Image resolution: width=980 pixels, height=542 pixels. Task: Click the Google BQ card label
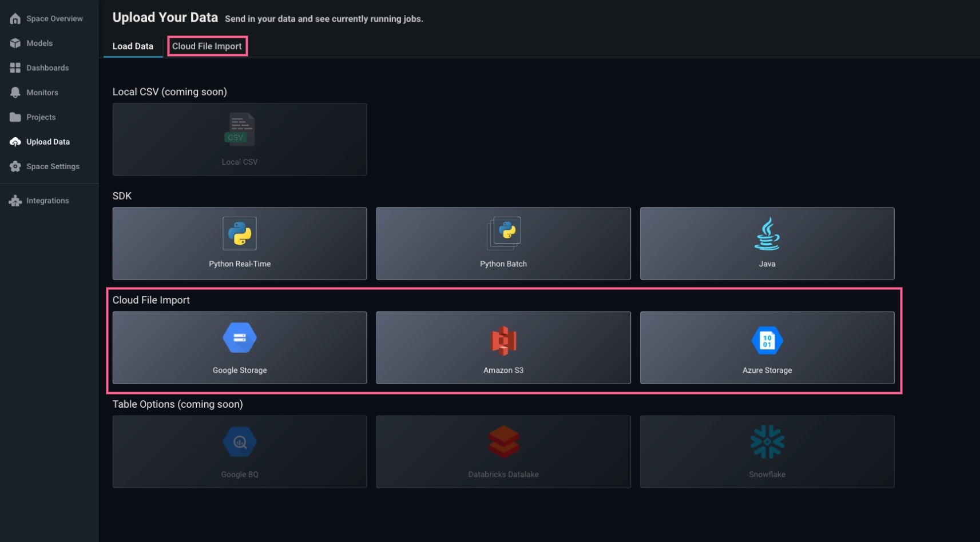[240, 475]
